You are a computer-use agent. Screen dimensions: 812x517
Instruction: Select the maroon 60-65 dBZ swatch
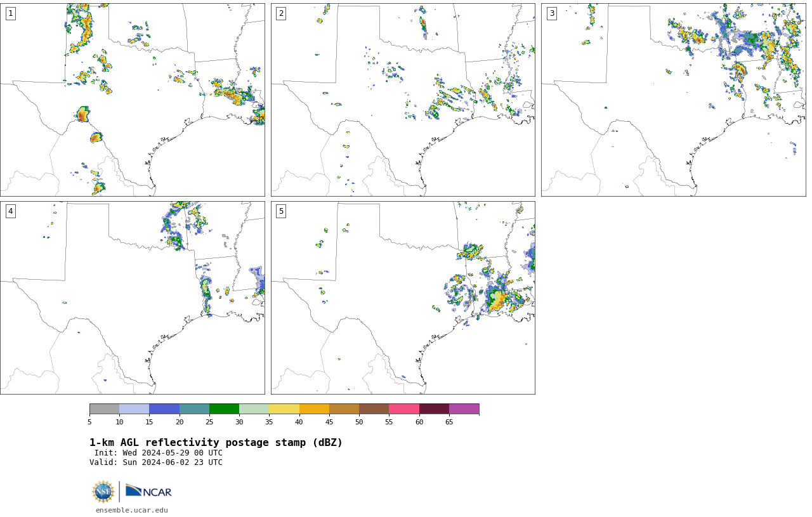(x=434, y=409)
